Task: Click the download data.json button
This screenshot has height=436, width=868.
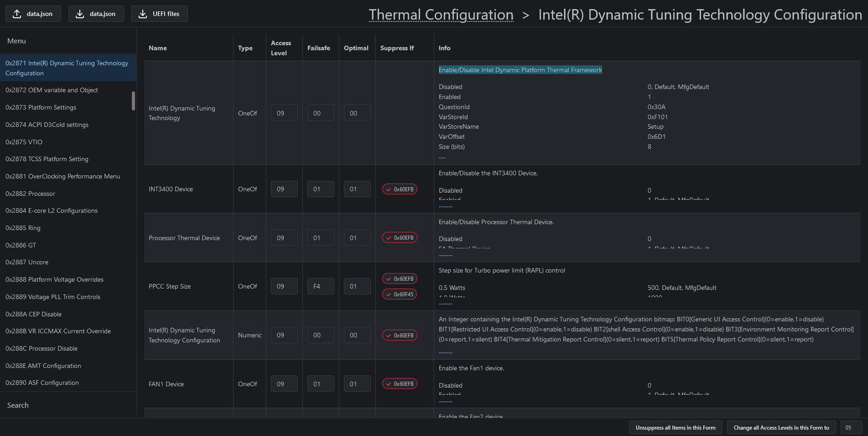Action: [x=96, y=14]
